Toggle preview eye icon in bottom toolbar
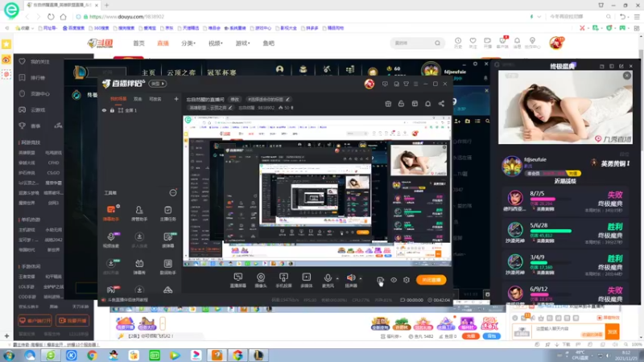Viewport: 644px width, 362px height. [x=394, y=280]
